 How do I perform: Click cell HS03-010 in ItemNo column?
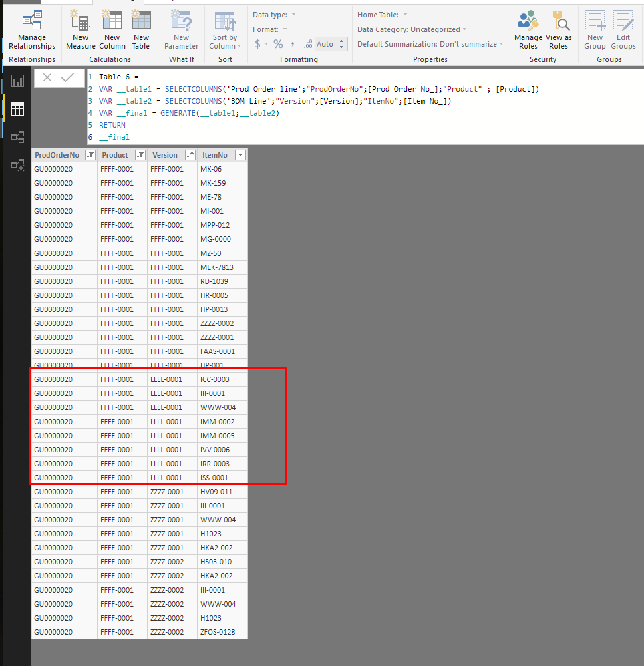222,562
